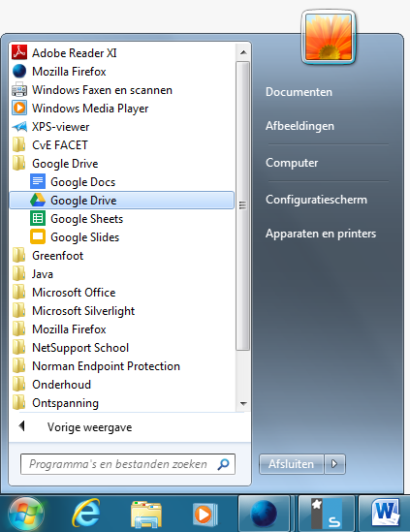Click the Programma's en bestanden zoeken field
The height and width of the screenshot is (532, 410).
(128, 464)
